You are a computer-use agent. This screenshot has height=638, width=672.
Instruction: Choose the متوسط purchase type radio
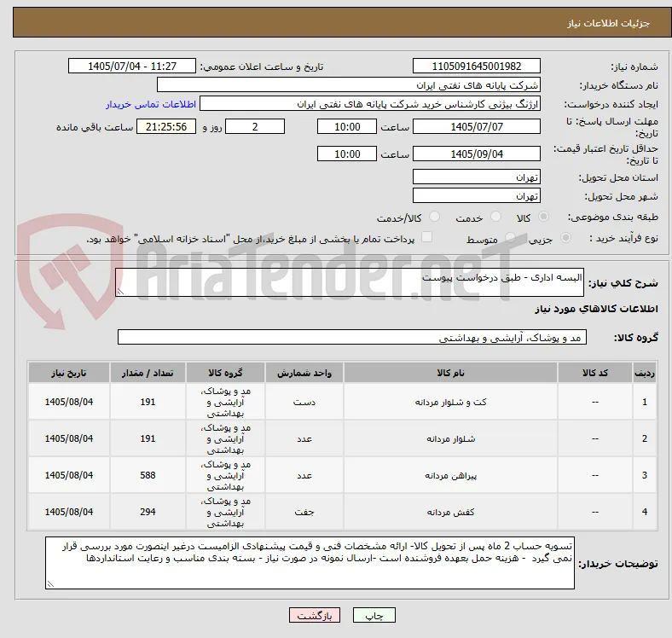tap(510, 237)
